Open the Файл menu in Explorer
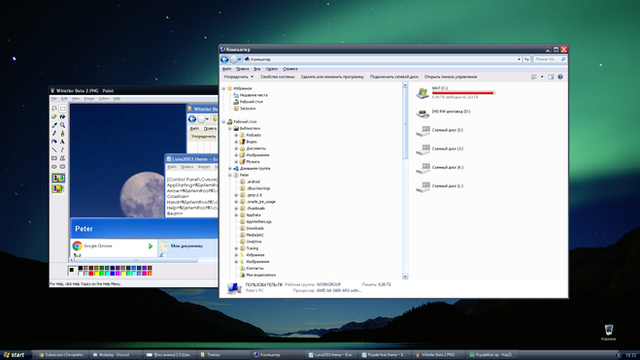The width and height of the screenshot is (640, 360). point(227,69)
